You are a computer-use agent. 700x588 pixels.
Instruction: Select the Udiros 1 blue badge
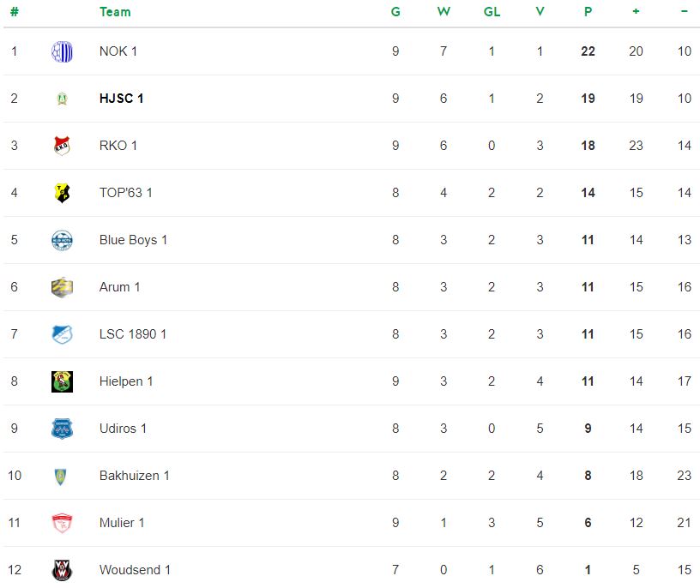(62, 429)
